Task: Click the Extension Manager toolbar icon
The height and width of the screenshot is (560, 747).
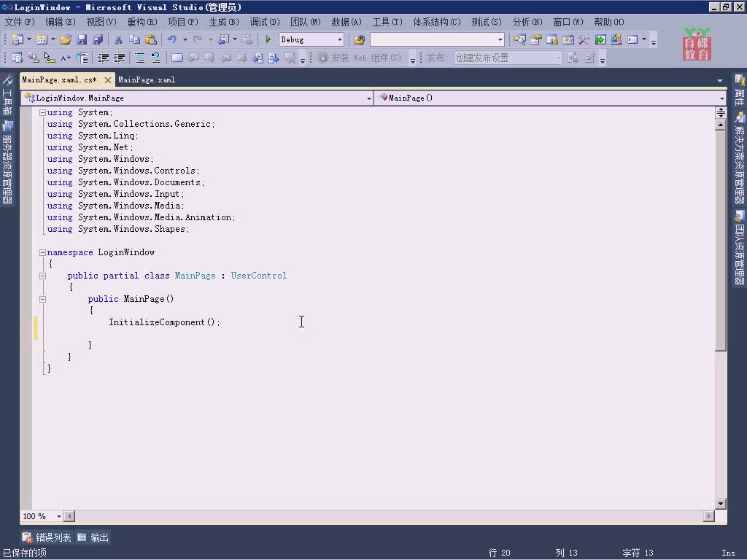Action: click(616, 39)
